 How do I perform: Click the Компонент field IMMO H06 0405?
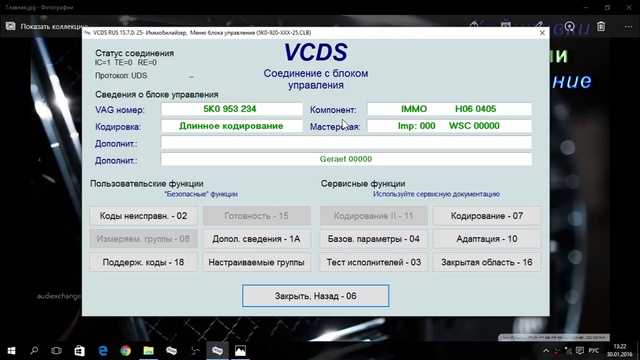(x=449, y=109)
